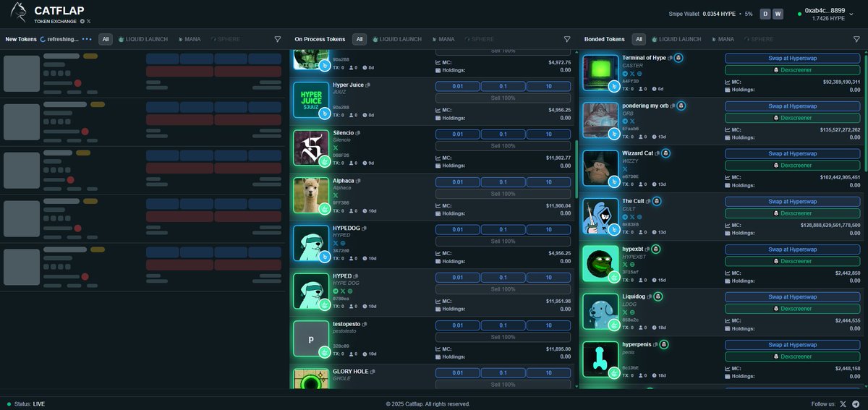Click Sell 100% for HYPEDOG

point(503,242)
